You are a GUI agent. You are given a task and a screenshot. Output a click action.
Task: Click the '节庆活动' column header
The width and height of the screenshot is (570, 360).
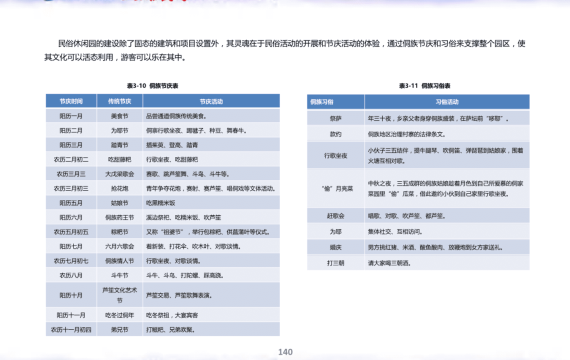[211, 101]
